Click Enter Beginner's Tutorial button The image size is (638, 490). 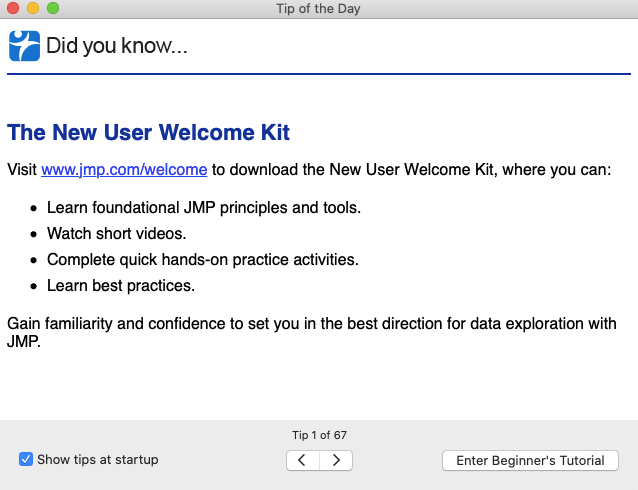coord(530,460)
